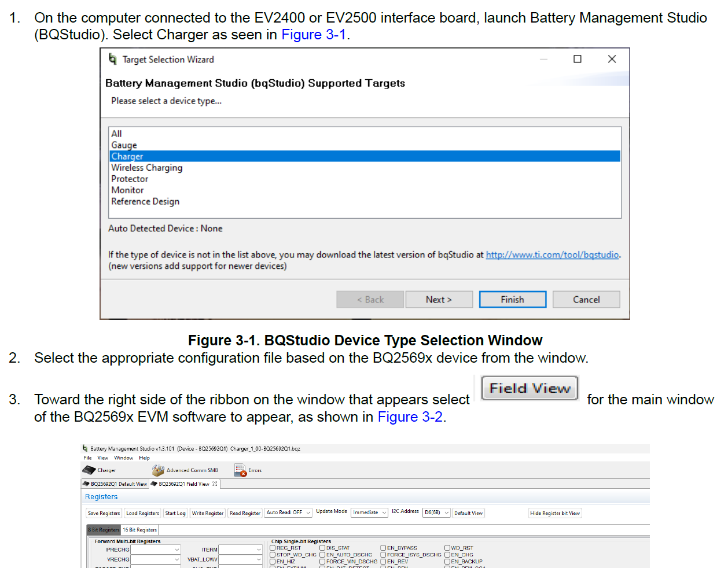
Task: Click the Target Selection Wizard title icon
Action: tap(113, 59)
